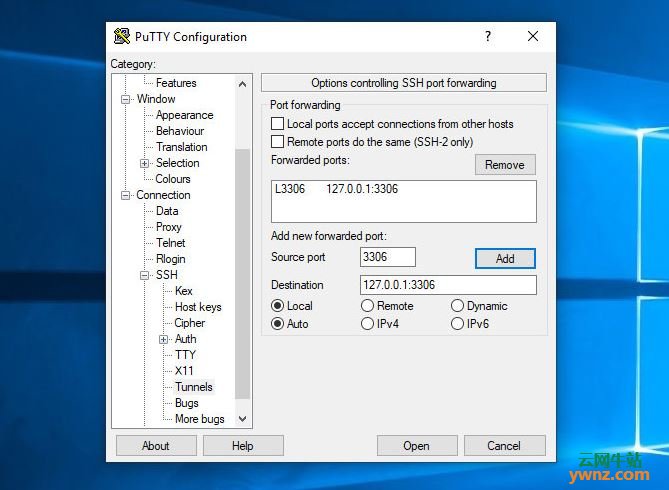The image size is (669, 490).
Task: Select the Auth category
Action: coord(186,339)
